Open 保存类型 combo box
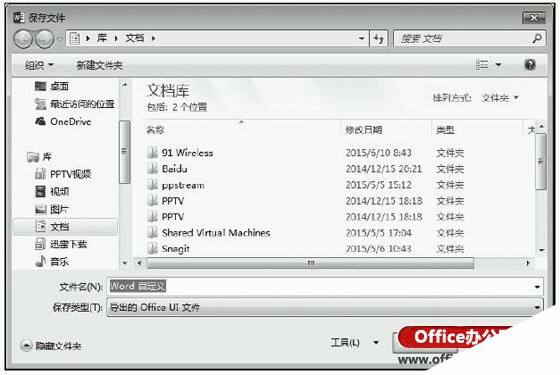Image resolution: width=560 pixels, height=375 pixels. pyautogui.click(x=325, y=308)
